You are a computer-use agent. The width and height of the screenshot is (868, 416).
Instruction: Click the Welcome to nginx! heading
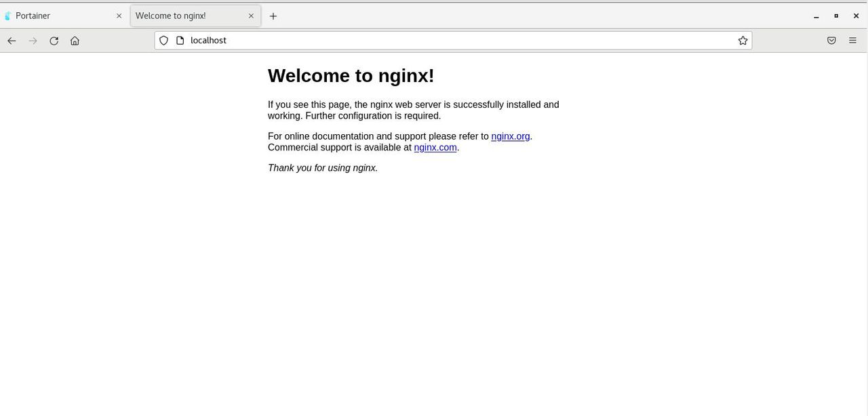click(x=351, y=75)
